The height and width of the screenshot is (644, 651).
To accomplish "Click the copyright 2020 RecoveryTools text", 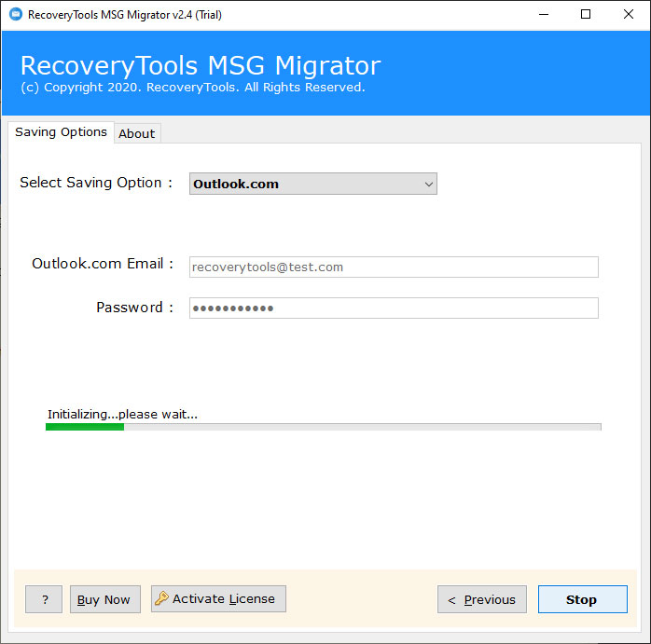I will (193, 88).
